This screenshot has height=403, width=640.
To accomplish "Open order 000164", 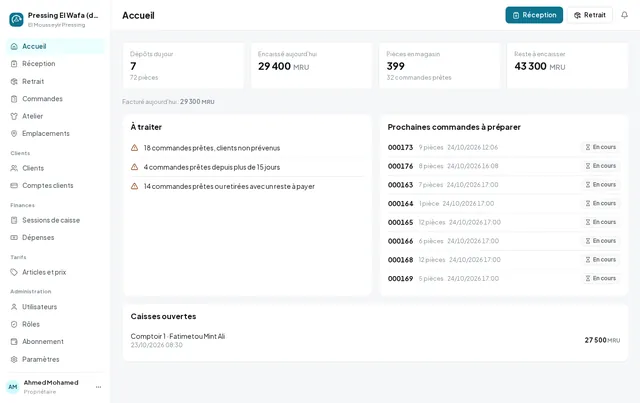I will (504, 203).
